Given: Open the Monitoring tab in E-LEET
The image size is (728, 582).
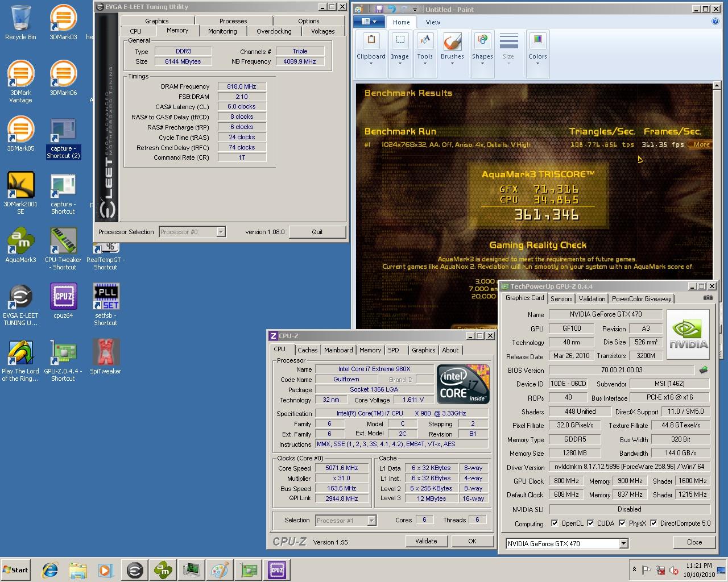Looking at the screenshot, I should [222, 31].
